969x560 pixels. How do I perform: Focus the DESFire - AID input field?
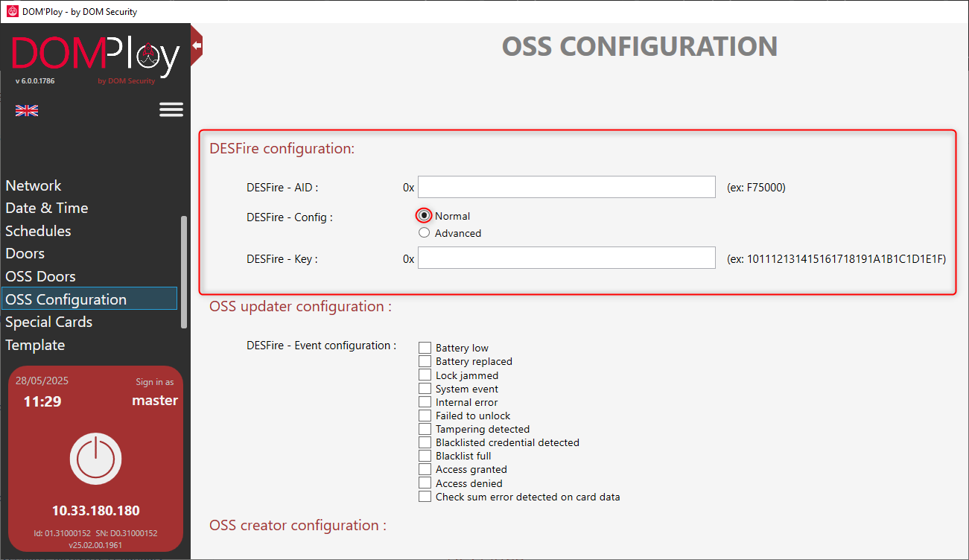coord(567,187)
